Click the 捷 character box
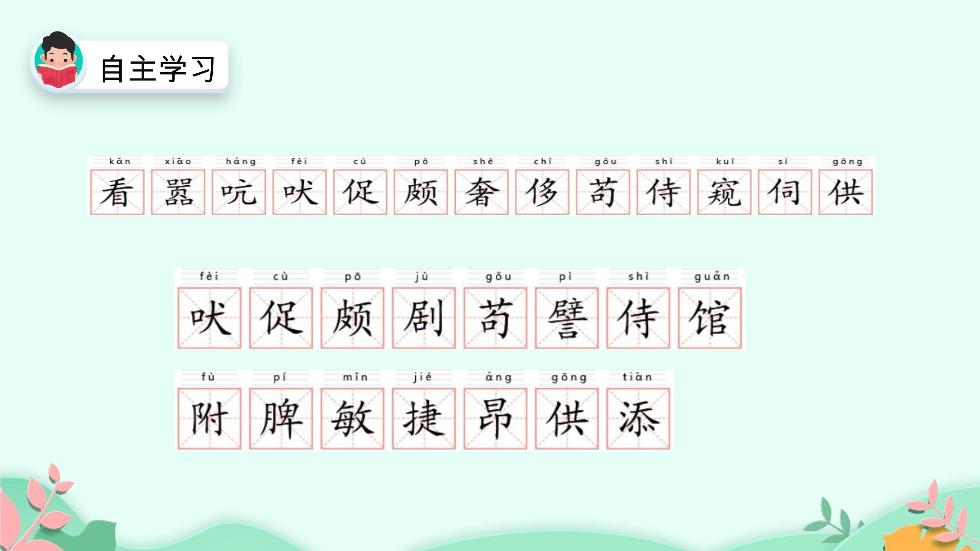The width and height of the screenshot is (980, 551). point(424,419)
